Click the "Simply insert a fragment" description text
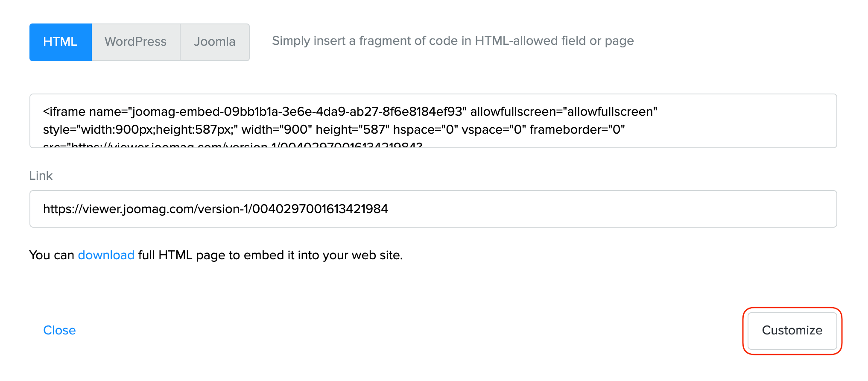 point(453,41)
